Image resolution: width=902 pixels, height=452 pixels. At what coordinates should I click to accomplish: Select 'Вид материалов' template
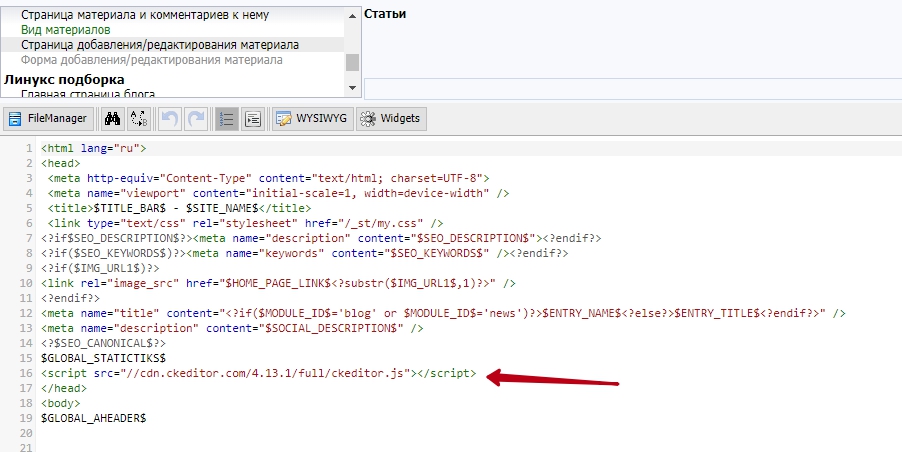coord(66,30)
